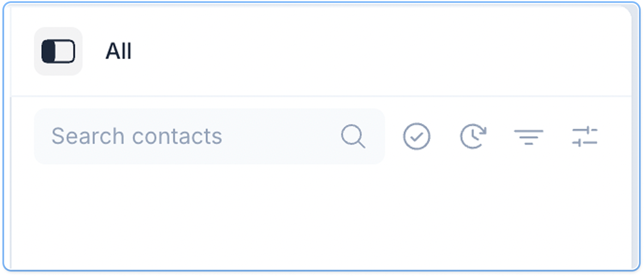Select the All heading label
The image size is (644, 276).
(119, 51)
